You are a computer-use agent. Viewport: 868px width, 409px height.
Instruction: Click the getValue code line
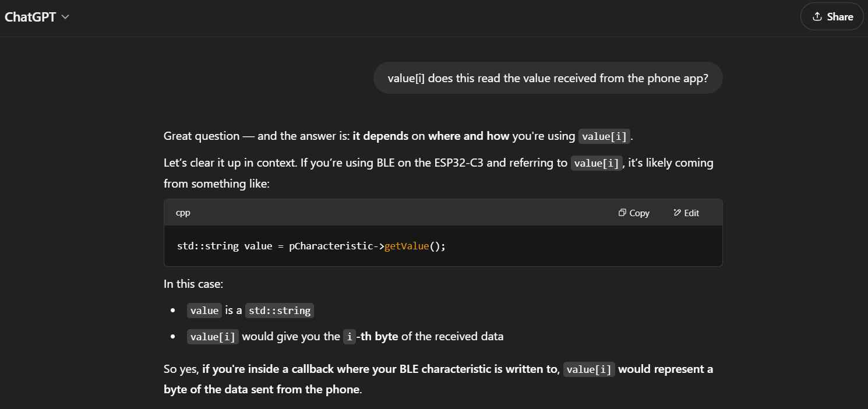click(311, 246)
